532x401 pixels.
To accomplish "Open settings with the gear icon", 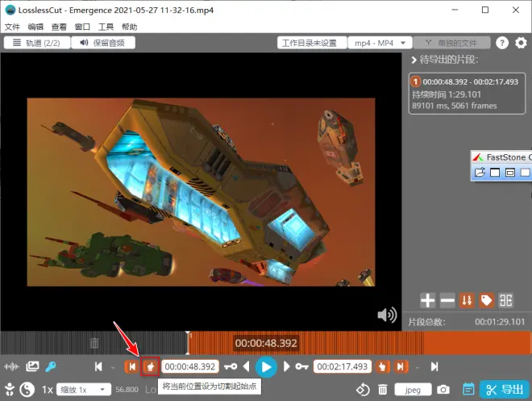I will [521, 43].
